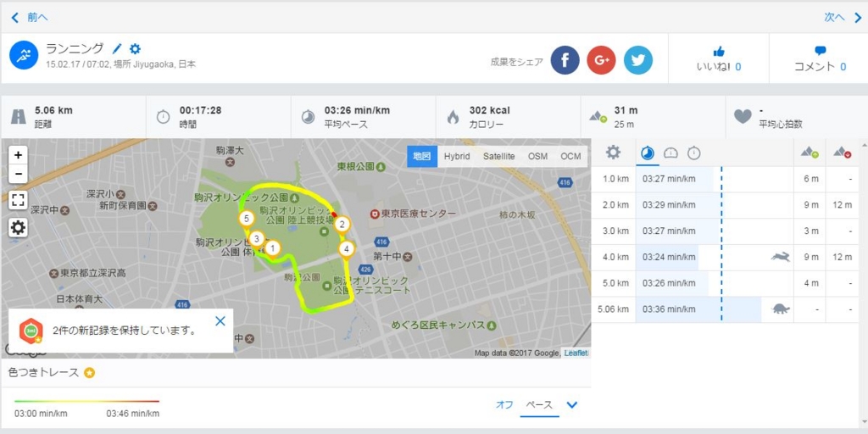
Task: Click slowest lap turtle icon
Action: 781,309
